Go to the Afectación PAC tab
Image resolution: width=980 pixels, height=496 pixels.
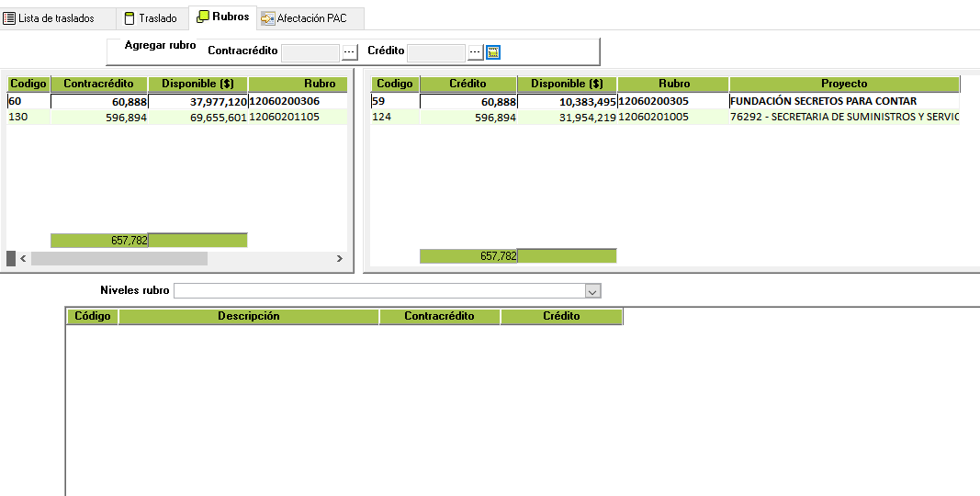point(310,18)
